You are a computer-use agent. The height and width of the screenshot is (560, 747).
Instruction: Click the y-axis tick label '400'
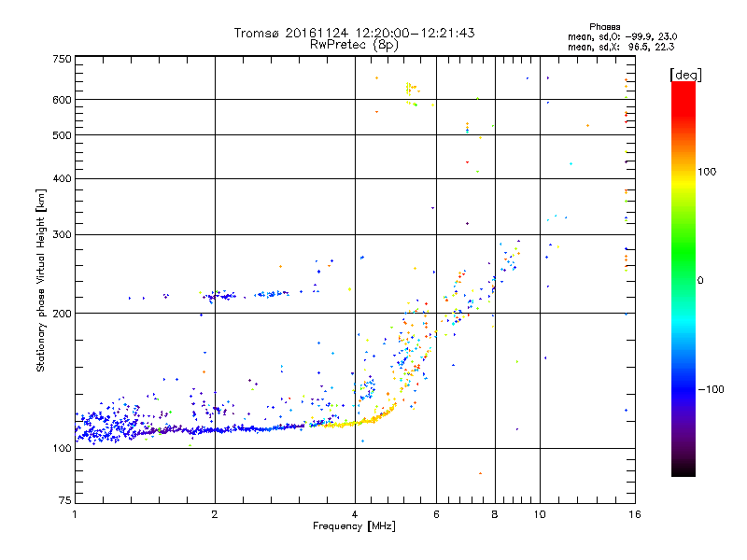click(62, 178)
